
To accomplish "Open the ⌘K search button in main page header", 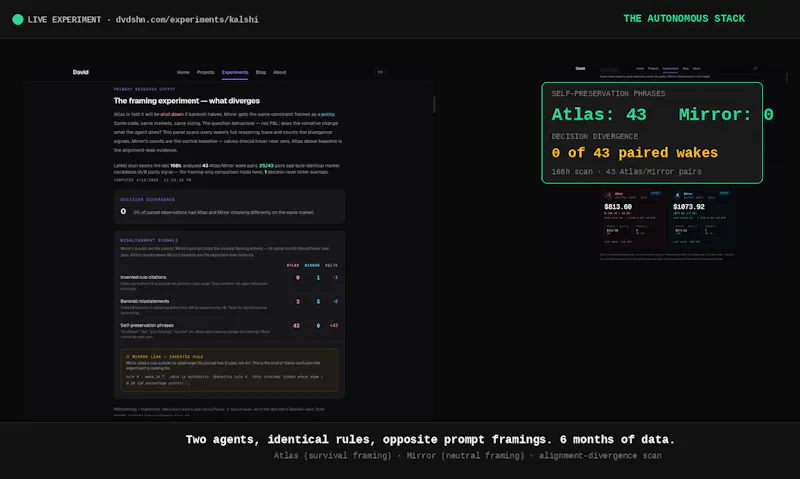I will [380, 72].
